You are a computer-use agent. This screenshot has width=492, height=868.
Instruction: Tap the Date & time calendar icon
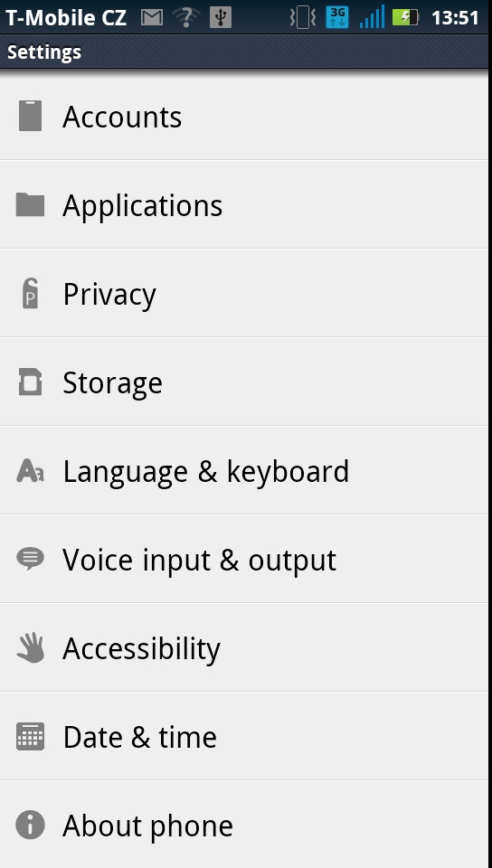pos(30,736)
